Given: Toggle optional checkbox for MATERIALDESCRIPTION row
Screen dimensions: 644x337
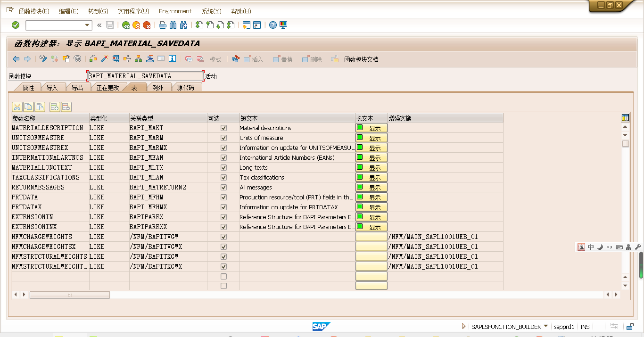Looking at the screenshot, I should coord(223,128).
